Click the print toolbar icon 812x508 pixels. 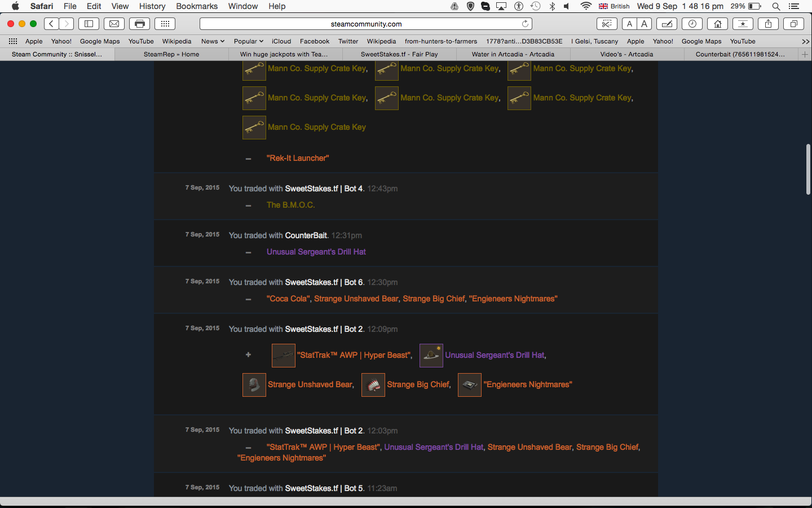140,24
